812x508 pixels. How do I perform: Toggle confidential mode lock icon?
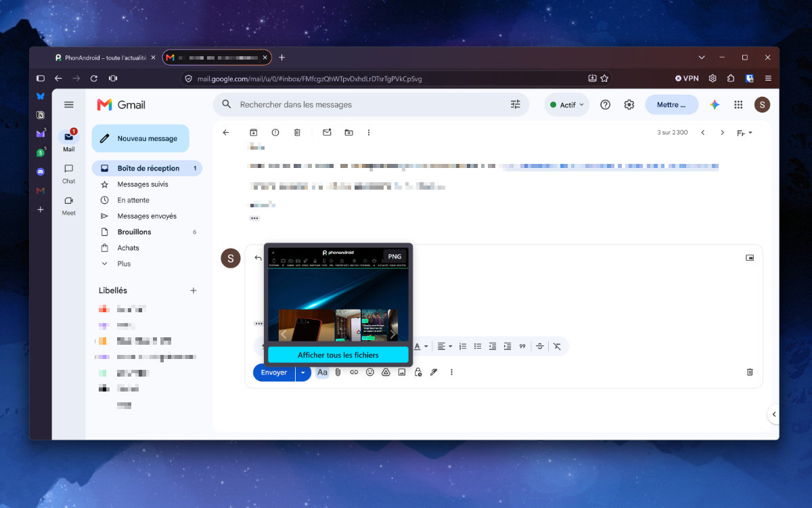click(x=418, y=372)
